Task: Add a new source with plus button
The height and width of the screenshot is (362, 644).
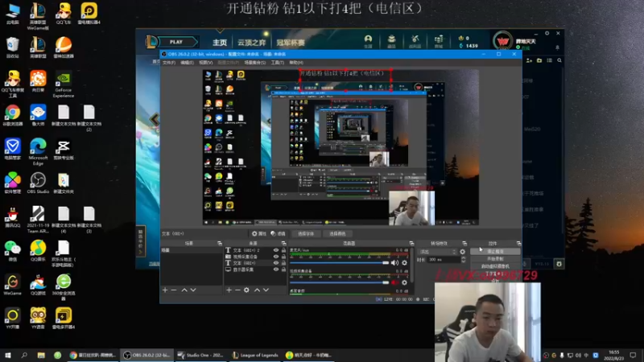Action: 229,290
